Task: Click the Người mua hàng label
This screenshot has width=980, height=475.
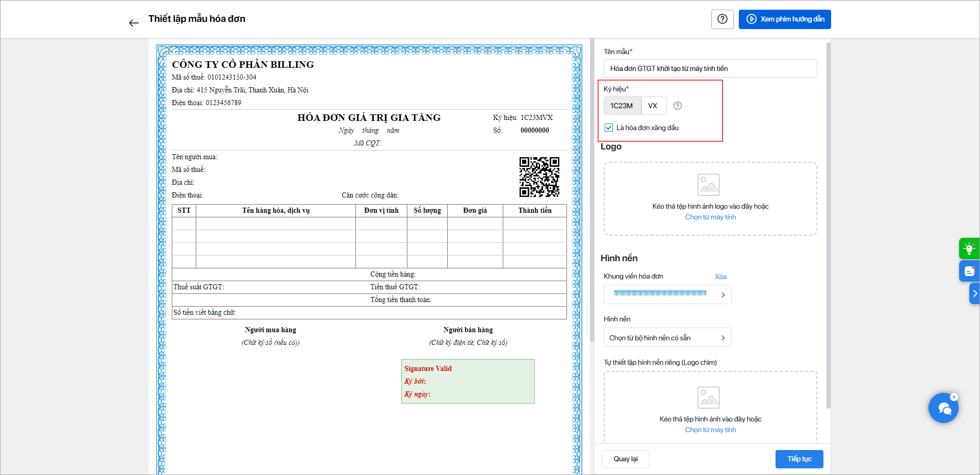Action: [270, 330]
